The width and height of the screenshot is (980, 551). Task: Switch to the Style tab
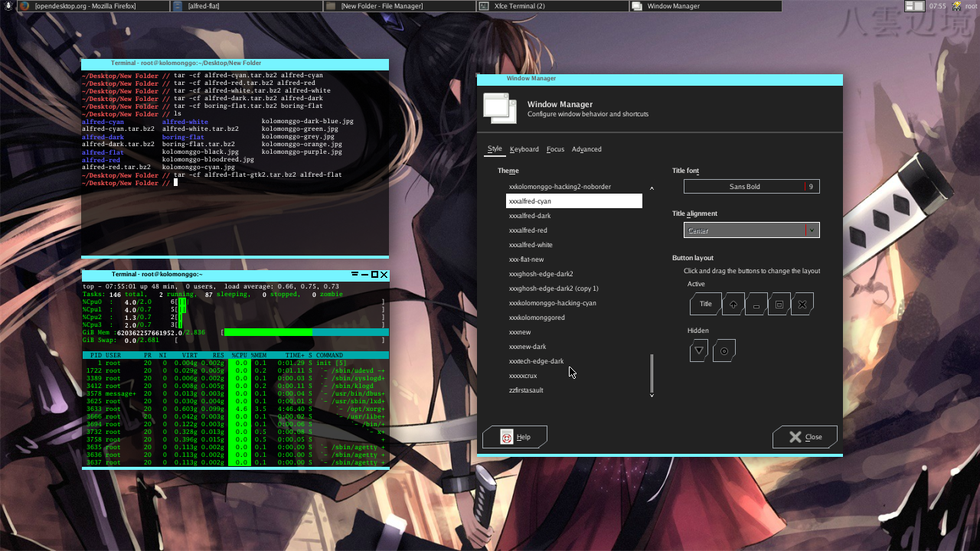point(495,149)
